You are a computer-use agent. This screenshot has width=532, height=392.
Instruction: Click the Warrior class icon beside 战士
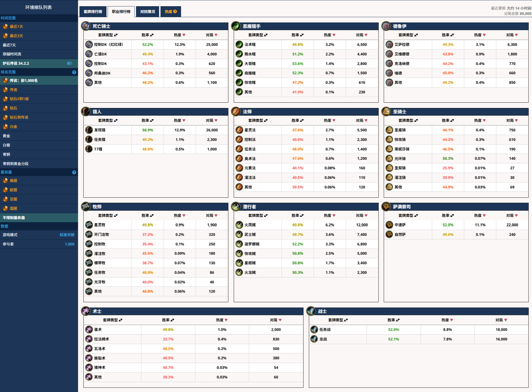click(x=311, y=311)
